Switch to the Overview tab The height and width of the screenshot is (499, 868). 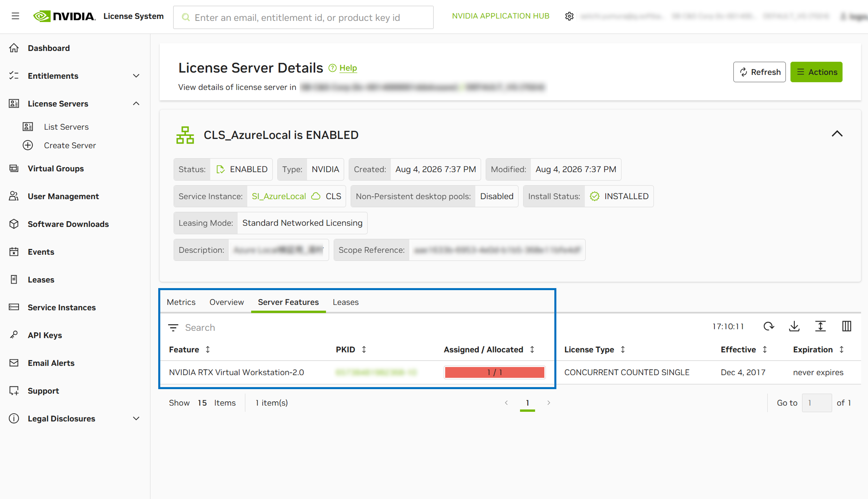[x=227, y=302]
